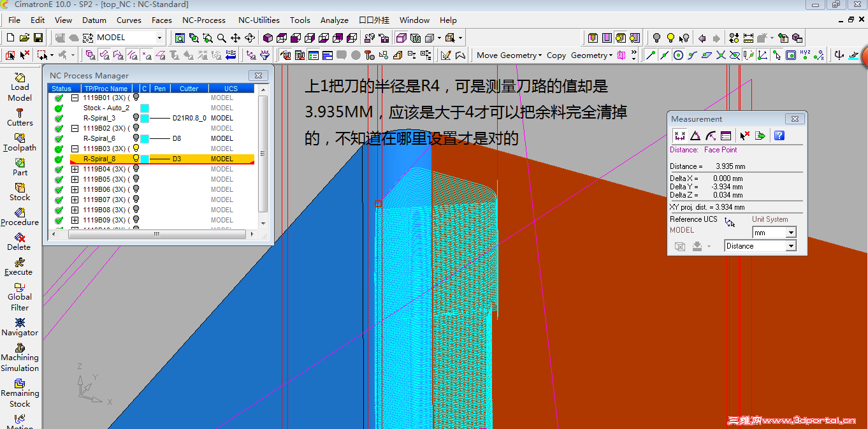Screen dimensions: 868x429
Task: Click the help question mark in Measurement
Action: click(779, 135)
